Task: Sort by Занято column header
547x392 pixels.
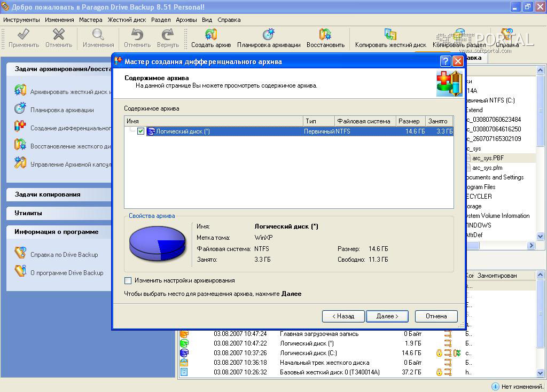Action: click(439, 121)
